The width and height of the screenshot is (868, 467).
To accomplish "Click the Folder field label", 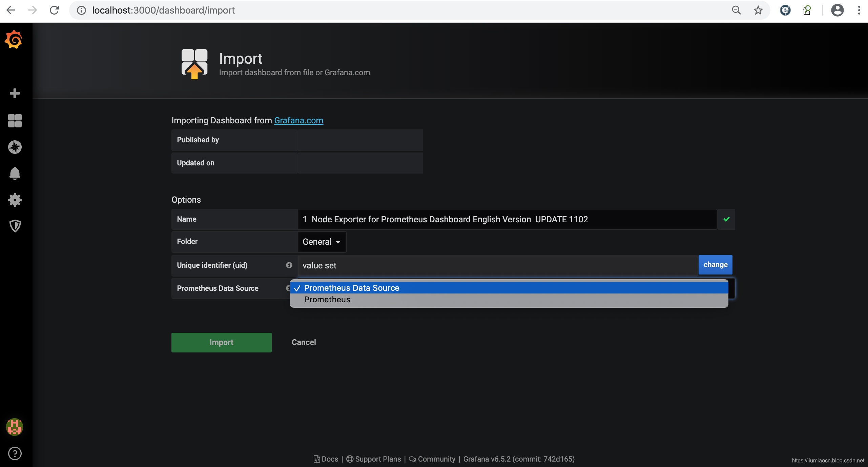I will [187, 241].
